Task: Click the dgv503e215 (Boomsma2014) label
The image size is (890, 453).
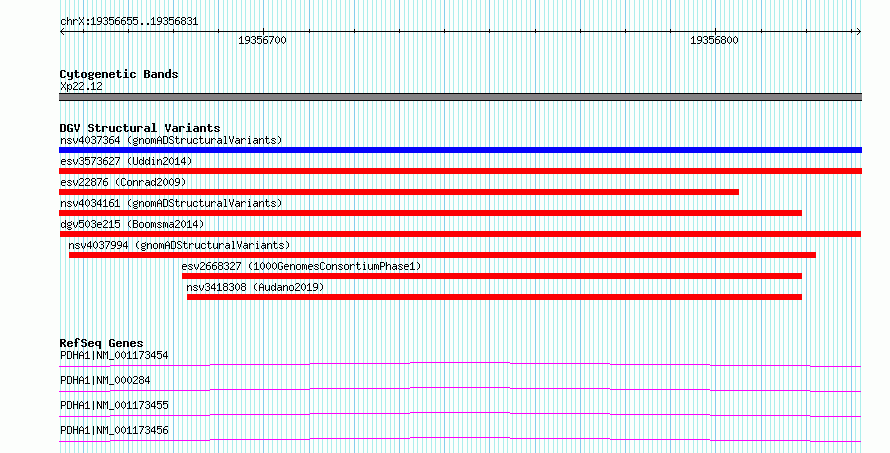Action: 132,224
